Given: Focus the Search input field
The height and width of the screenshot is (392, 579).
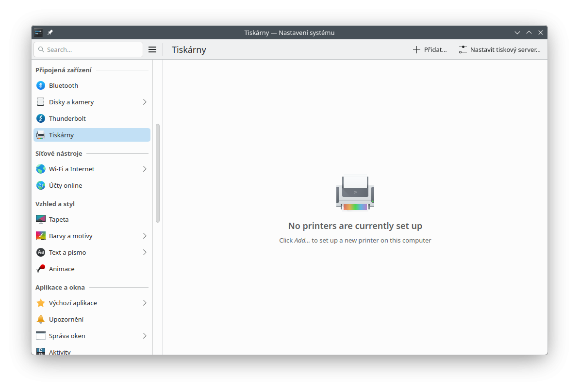Looking at the screenshot, I should point(92,49).
